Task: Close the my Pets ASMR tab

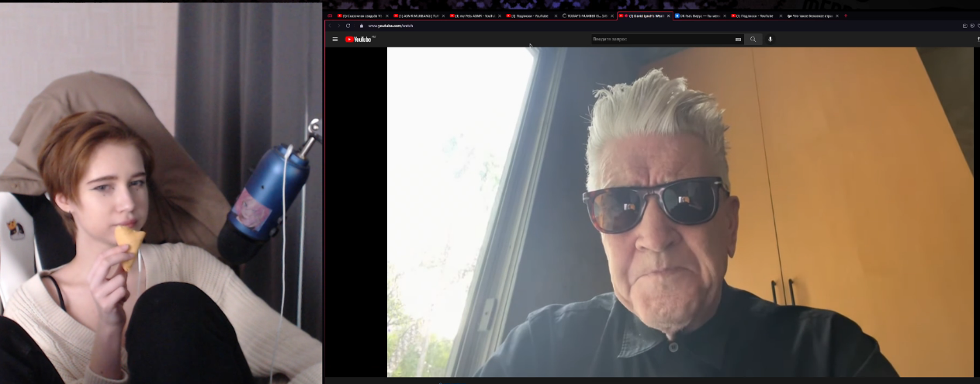Action: (500, 16)
